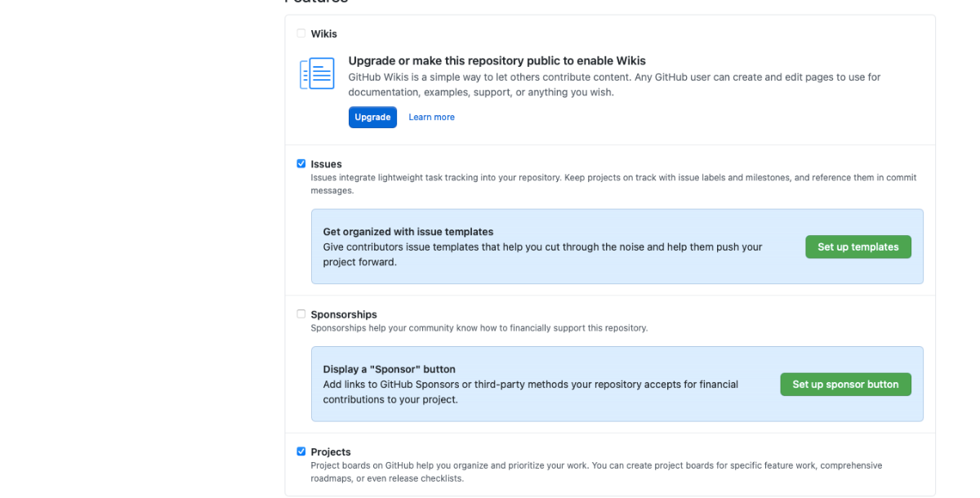Select the Wikis feature label

324,33
